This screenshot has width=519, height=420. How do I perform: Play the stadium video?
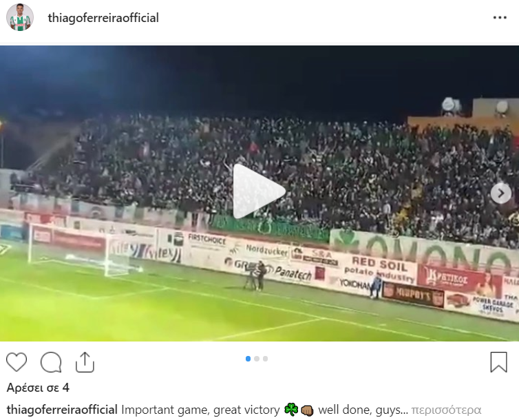click(259, 191)
